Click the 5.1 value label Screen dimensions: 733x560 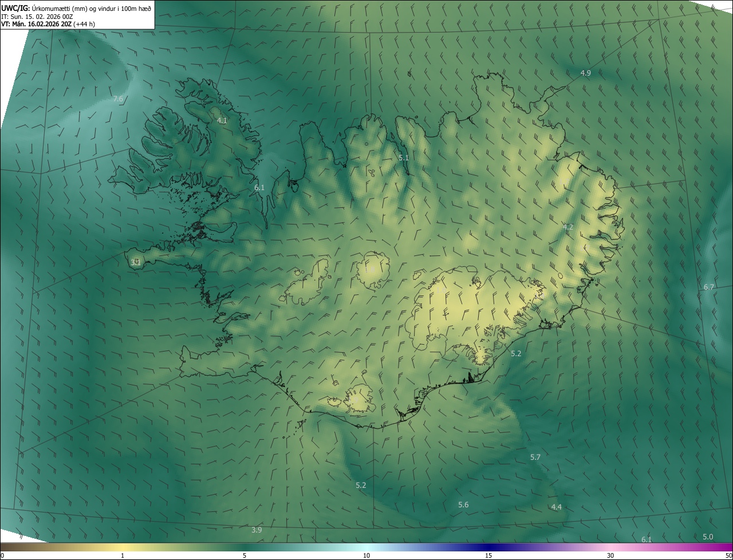404,157
